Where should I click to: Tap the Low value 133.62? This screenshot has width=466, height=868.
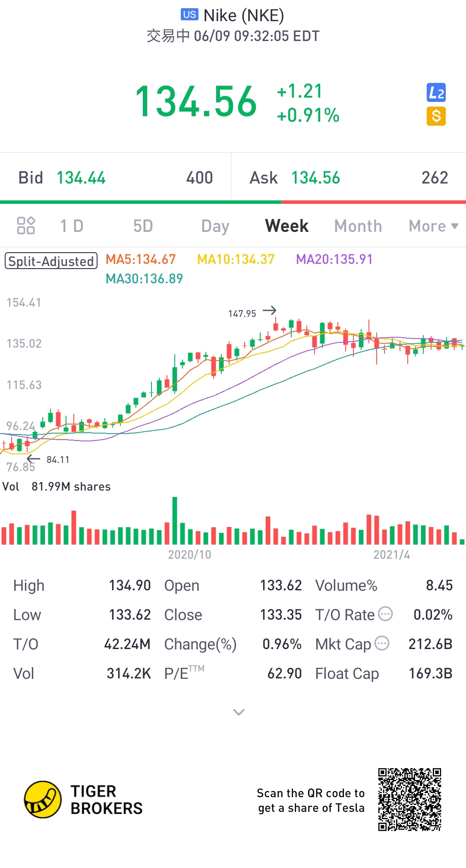(x=130, y=615)
